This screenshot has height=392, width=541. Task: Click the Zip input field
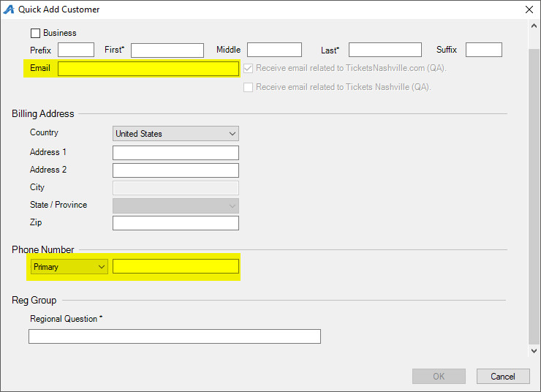point(175,223)
